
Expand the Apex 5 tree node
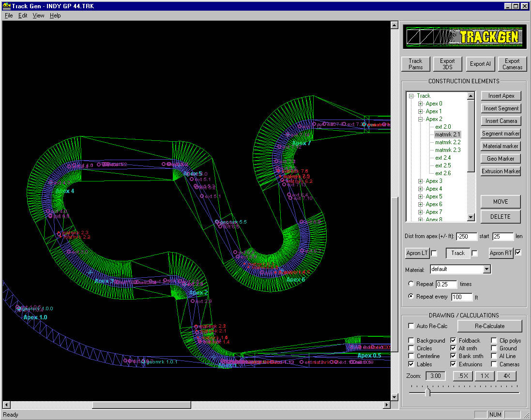click(420, 196)
